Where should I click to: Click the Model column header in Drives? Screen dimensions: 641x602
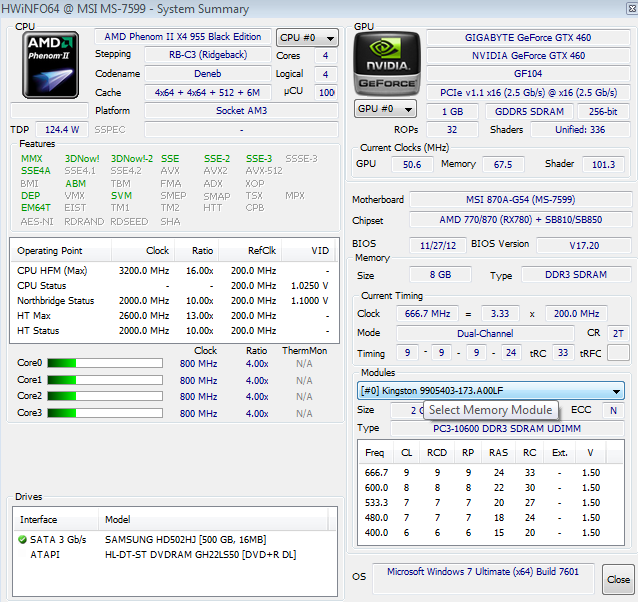click(x=213, y=519)
